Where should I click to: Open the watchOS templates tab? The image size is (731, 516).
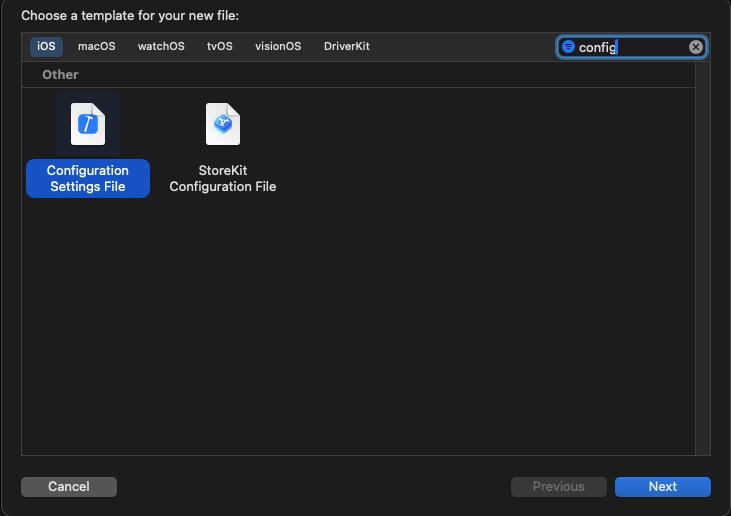(161, 47)
